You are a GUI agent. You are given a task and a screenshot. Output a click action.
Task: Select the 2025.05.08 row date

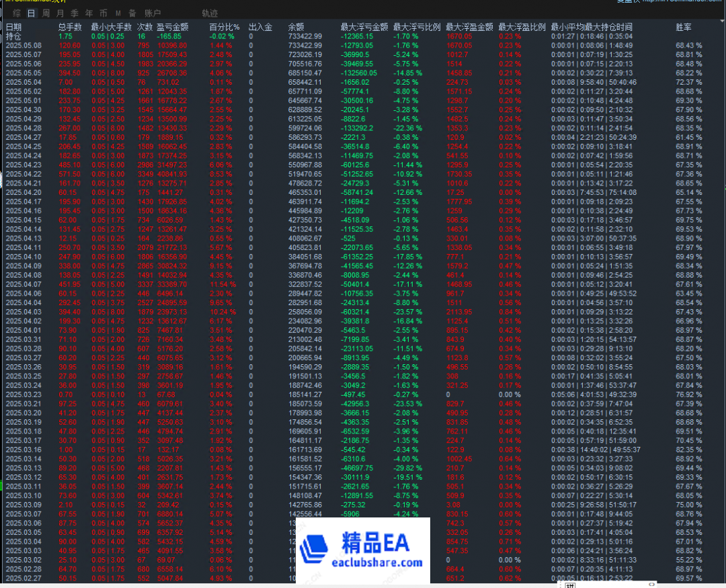click(24, 45)
